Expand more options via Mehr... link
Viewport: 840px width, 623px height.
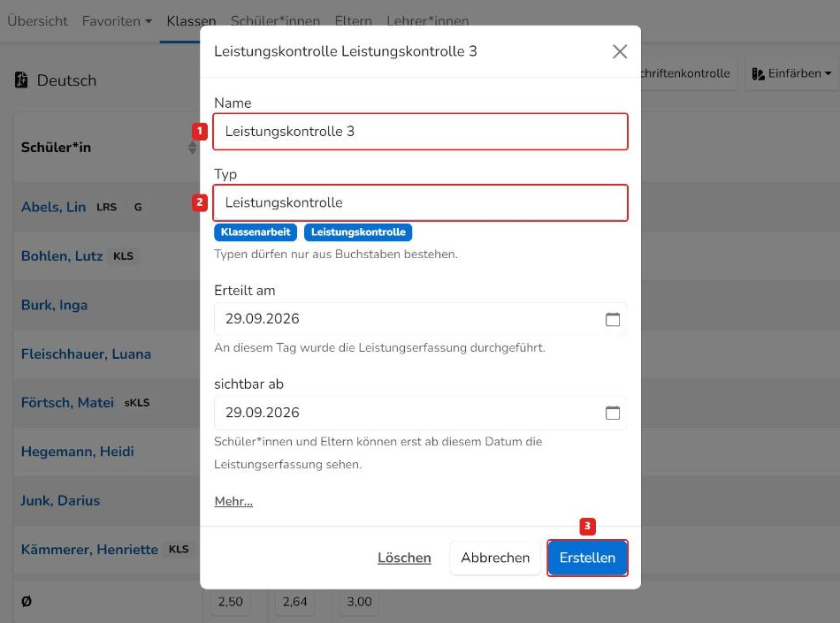point(233,501)
